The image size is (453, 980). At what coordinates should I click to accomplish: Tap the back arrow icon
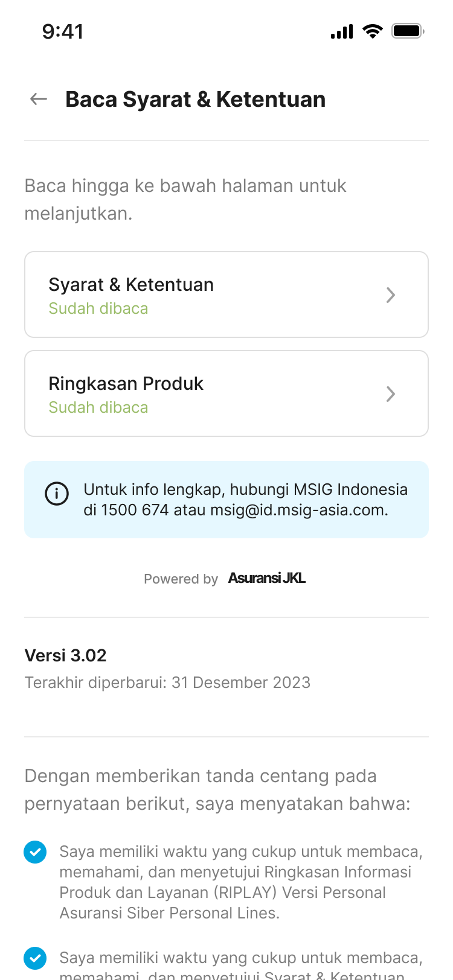(39, 99)
